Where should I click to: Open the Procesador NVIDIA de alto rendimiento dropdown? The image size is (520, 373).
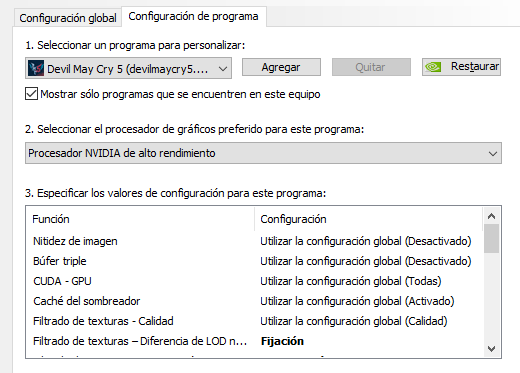coord(263,153)
